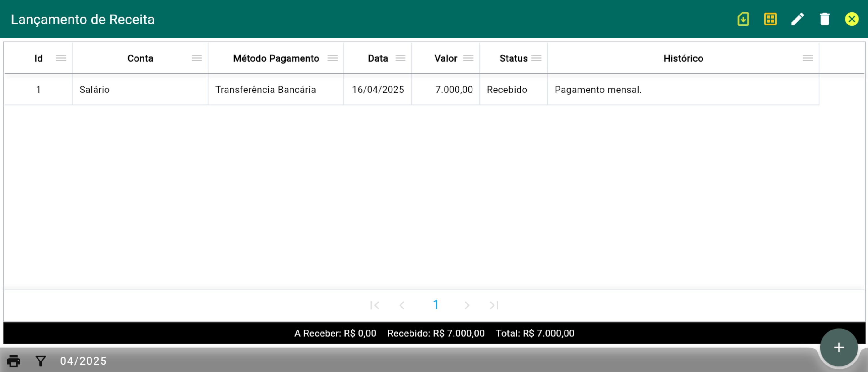Screen dimensions: 868x372
Task: Open the Valor column menu
Action: click(468, 58)
